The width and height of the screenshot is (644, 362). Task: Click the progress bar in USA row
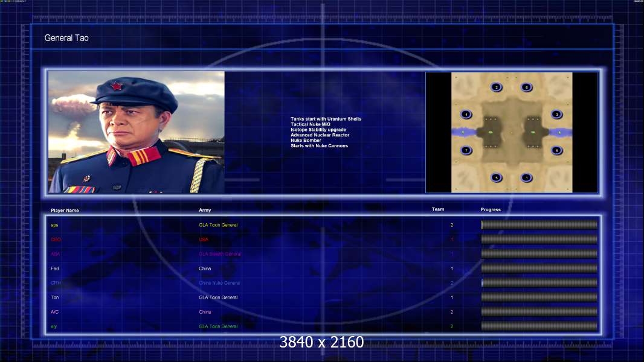(539, 239)
